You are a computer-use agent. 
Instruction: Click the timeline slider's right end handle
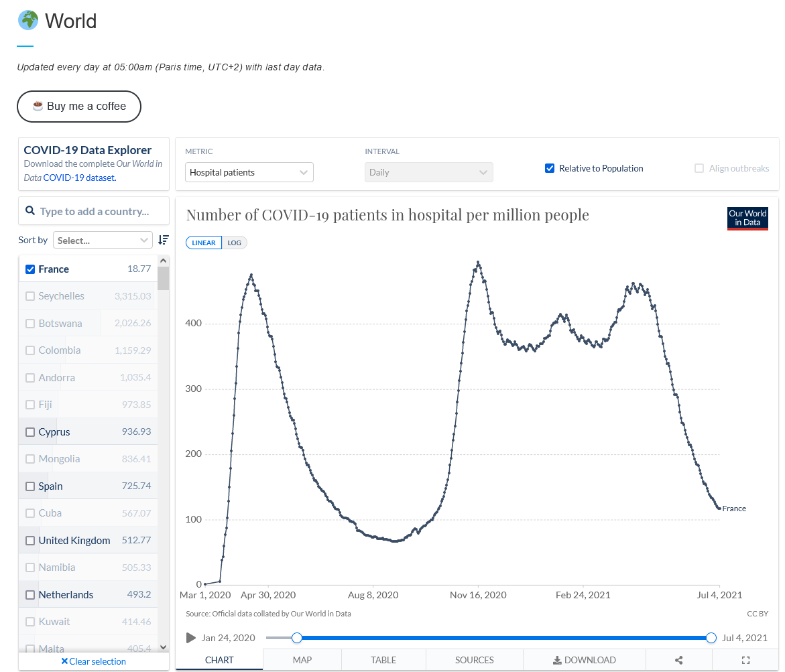[x=711, y=638]
